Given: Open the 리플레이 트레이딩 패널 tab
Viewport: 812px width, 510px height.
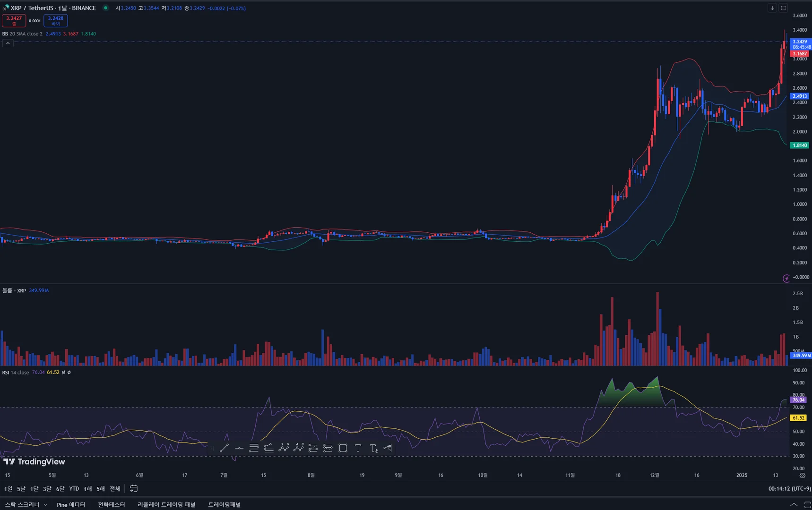Looking at the screenshot, I should (x=166, y=504).
